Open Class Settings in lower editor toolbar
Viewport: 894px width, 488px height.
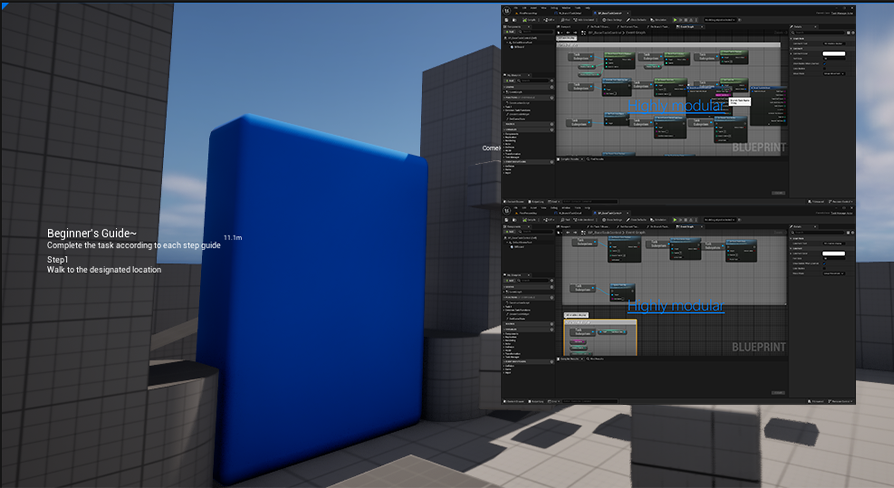[612, 220]
